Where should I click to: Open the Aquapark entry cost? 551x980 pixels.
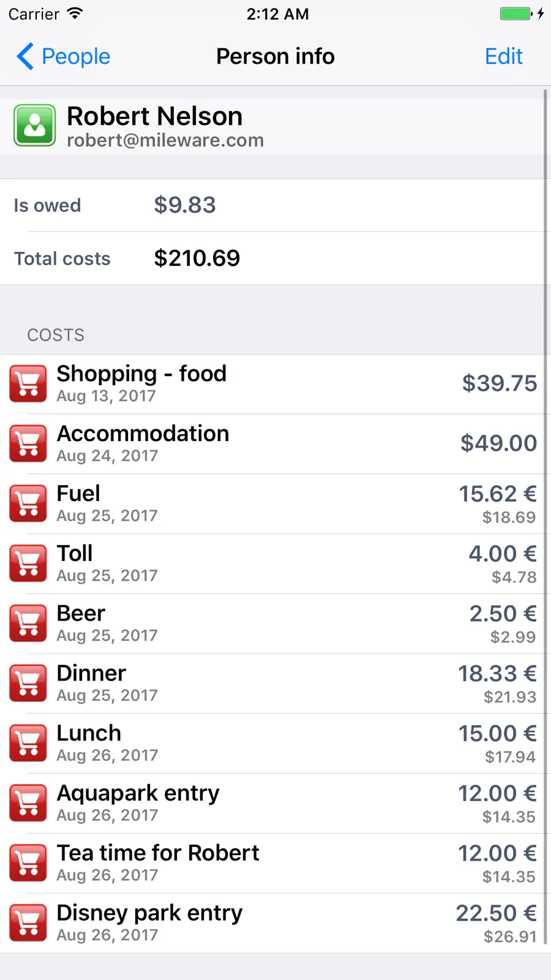275,804
